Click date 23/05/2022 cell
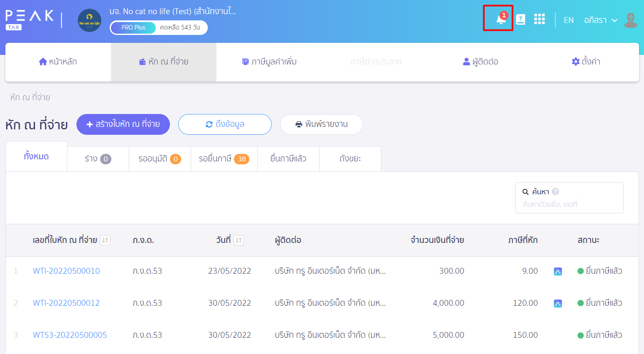 229,271
